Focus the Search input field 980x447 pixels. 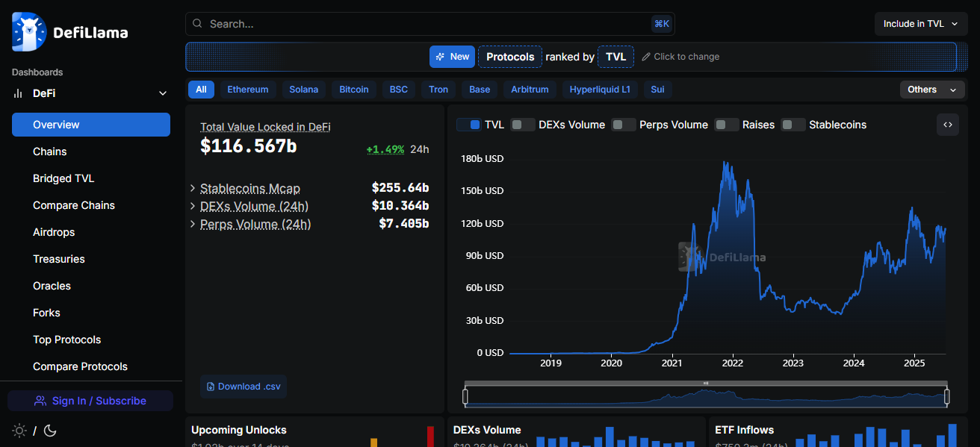429,24
